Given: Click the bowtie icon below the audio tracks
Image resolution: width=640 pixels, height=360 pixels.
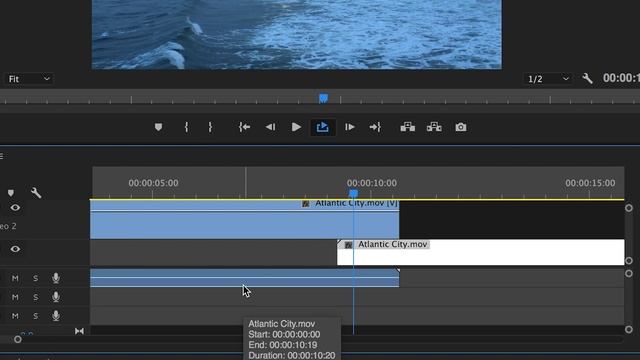Looking at the screenshot, I should (x=79, y=331).
